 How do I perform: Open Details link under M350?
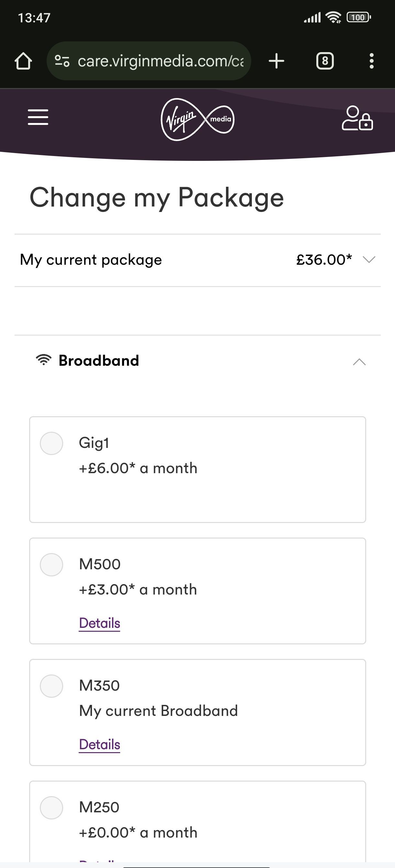(99, 744)
